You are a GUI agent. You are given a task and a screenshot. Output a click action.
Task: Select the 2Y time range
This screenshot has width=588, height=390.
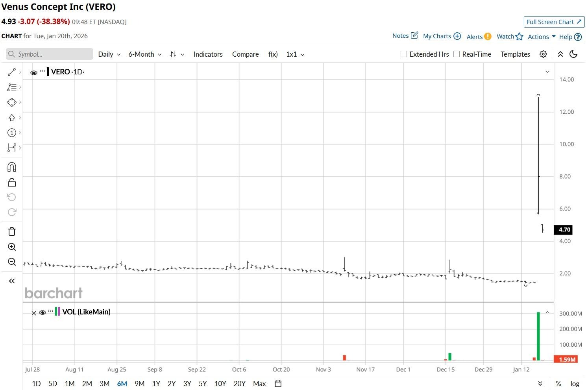click(x=172, y=384)
